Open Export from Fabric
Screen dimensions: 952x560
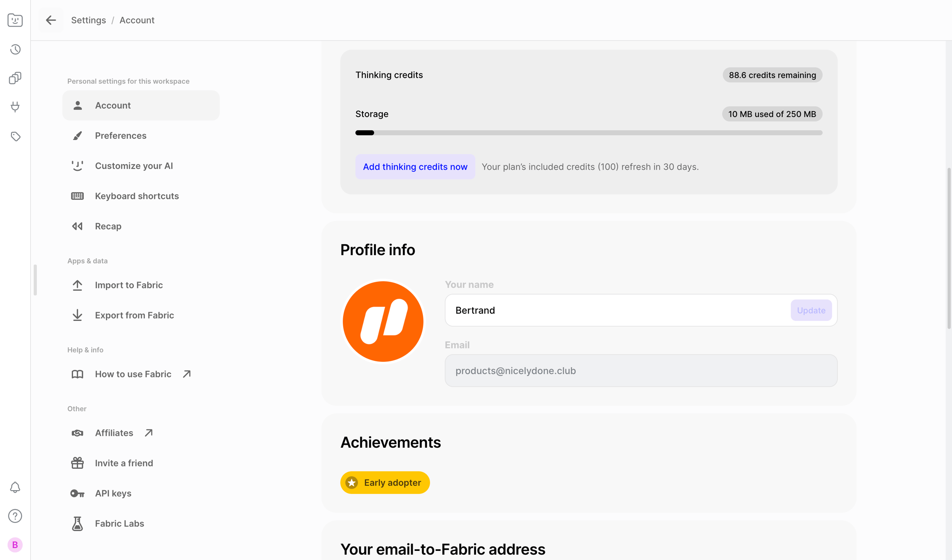(x=141, y=315)
